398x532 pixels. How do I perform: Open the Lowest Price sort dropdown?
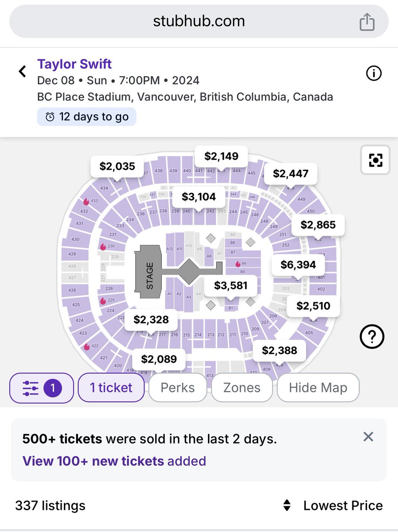click(x=342, y=505)
